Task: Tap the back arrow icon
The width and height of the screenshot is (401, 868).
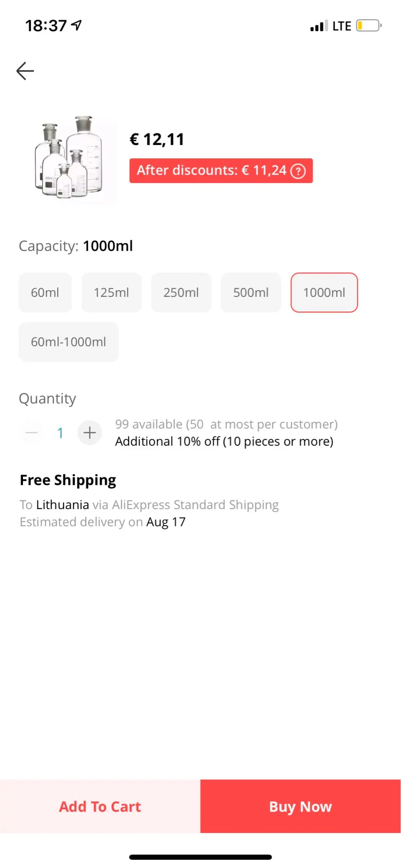Action: click(x=25, y=71)
